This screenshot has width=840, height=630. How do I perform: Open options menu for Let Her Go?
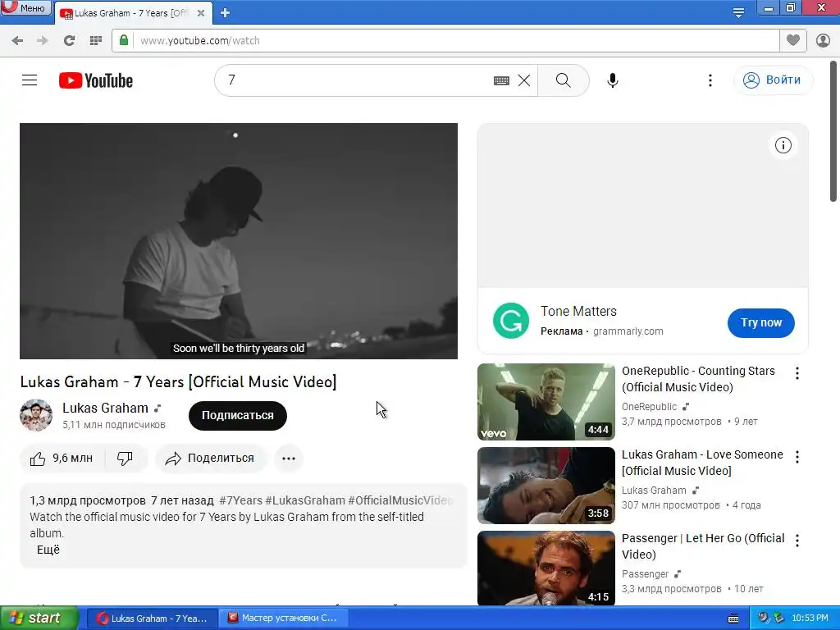tap(797, 541)
